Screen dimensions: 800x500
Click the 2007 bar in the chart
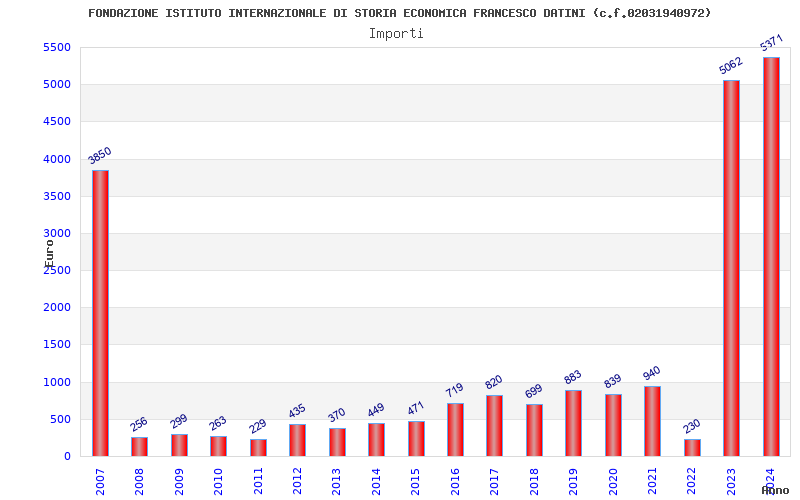(100, 313)
